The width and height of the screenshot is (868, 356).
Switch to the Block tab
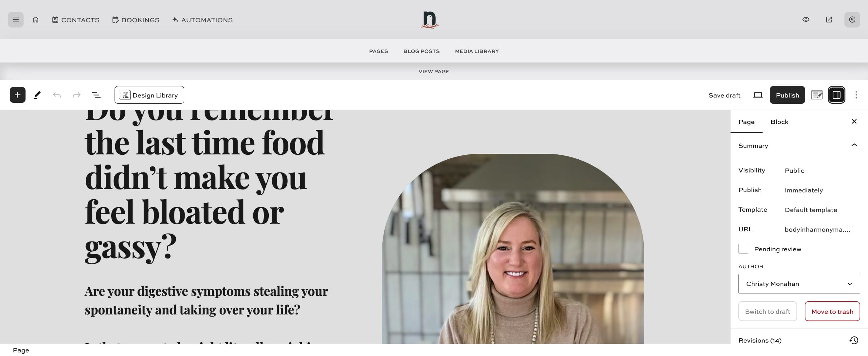pos(779,122)
